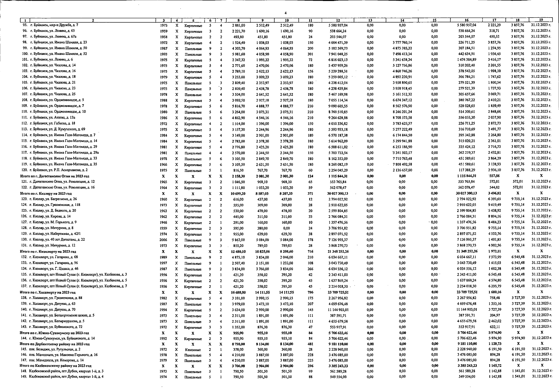Viewport: 559px width, 392px height.
Task: Click row 149 Дубки квартал 1-й д. 4
Action: (x=66, y=377)
